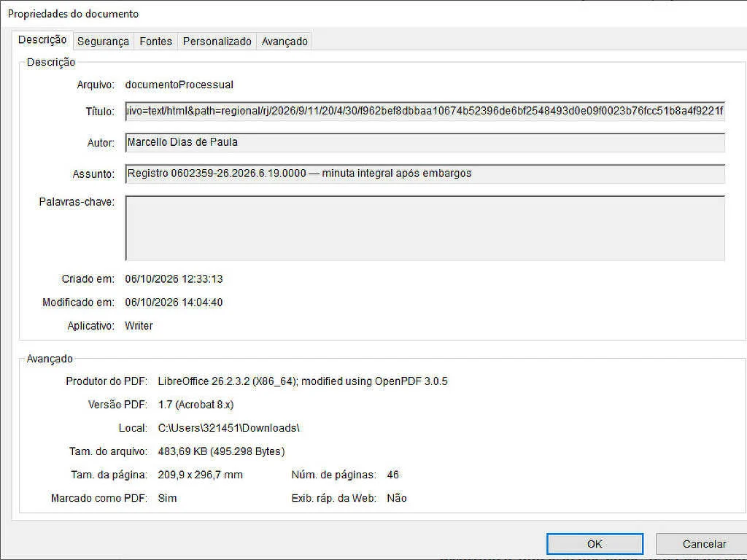Click the Local path C:\Users\321451\Downloads\
The height and width of the screenshot is (560, 747).
point(228,428)
